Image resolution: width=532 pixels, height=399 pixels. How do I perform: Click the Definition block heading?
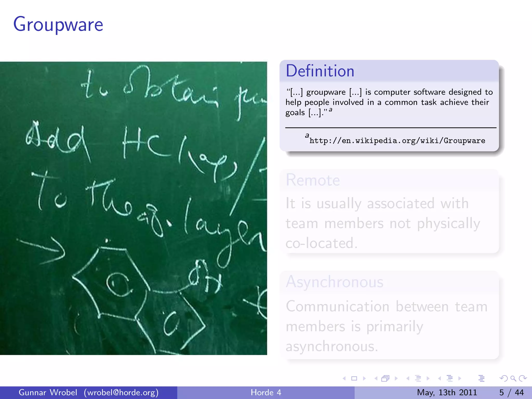[320, 71]
